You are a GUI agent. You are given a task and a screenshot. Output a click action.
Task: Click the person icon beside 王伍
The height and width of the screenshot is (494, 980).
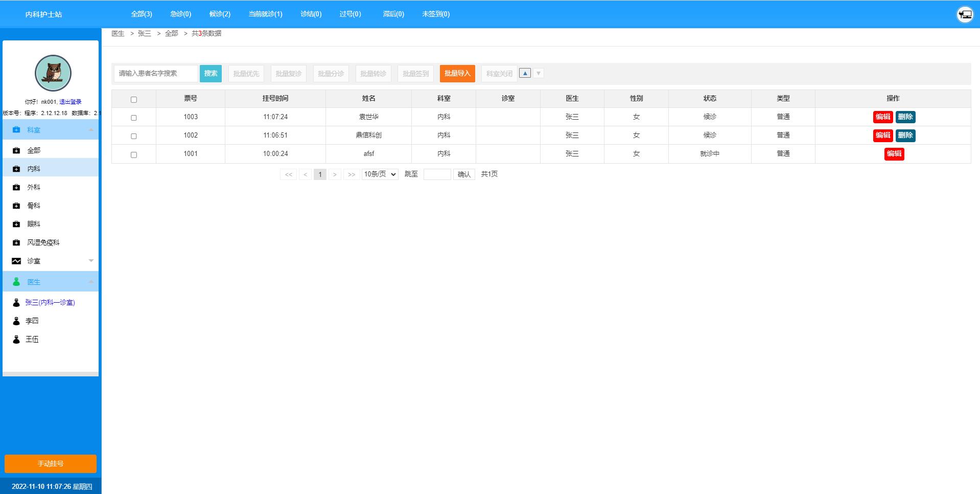[16, 340]
